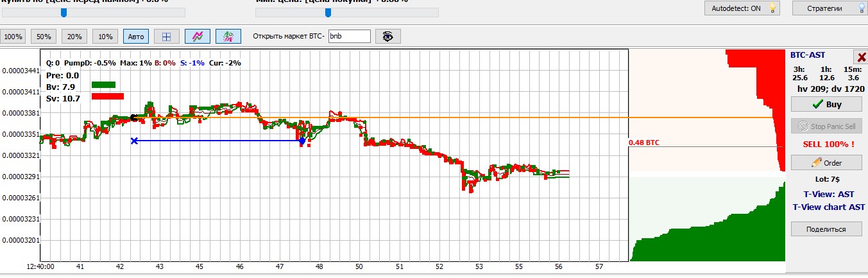Click the 12:40:00 time axis label
Screen dimensions: 868x278
pos(40,266)
